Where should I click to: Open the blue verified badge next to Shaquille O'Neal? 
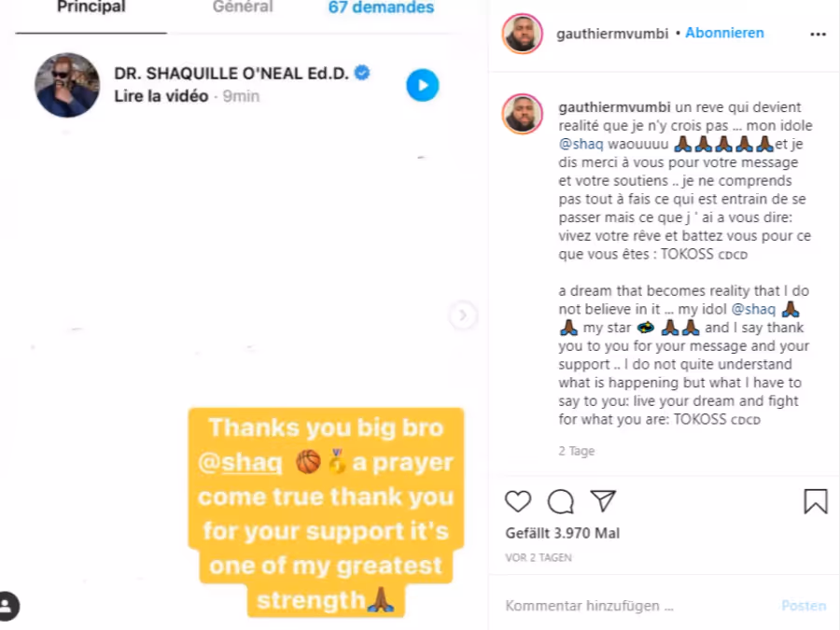[362, 72]
